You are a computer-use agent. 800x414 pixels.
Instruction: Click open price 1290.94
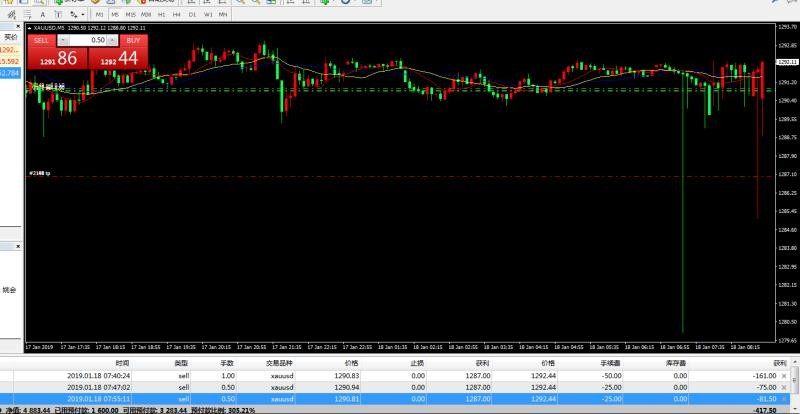346,387
